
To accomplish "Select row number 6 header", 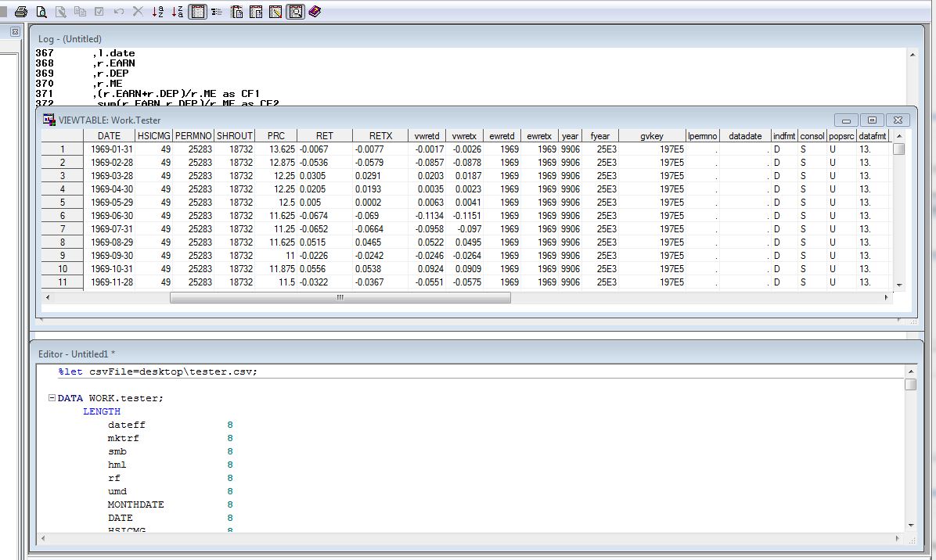I will point(62,216).
